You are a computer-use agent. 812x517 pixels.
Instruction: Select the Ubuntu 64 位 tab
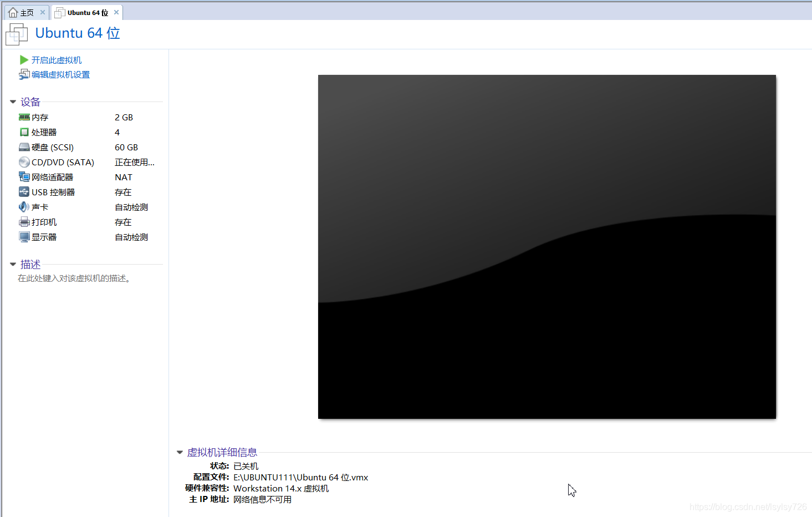coord(88,12)
